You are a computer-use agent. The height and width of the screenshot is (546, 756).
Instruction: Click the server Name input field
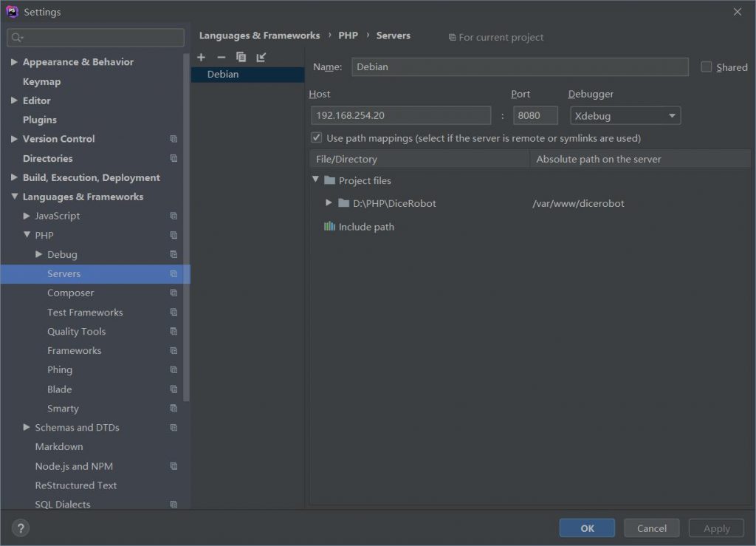click(520, 67)
